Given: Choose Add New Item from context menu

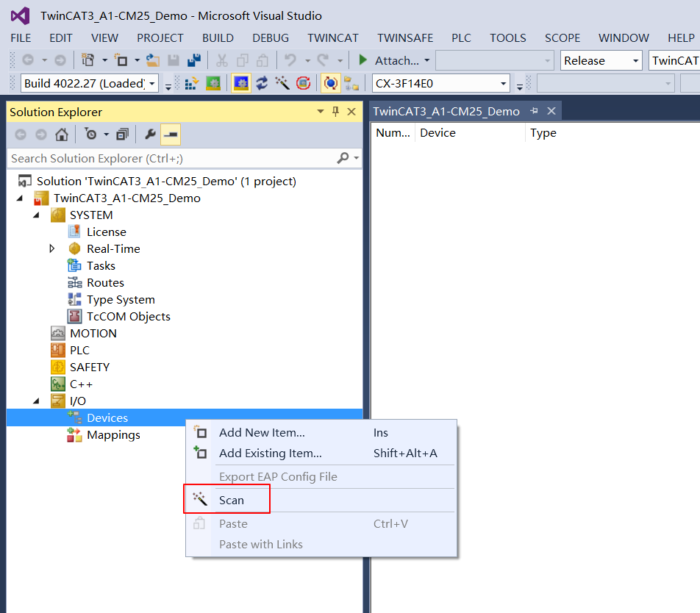Looking at the screenshot, I should [x=321, y=432].
